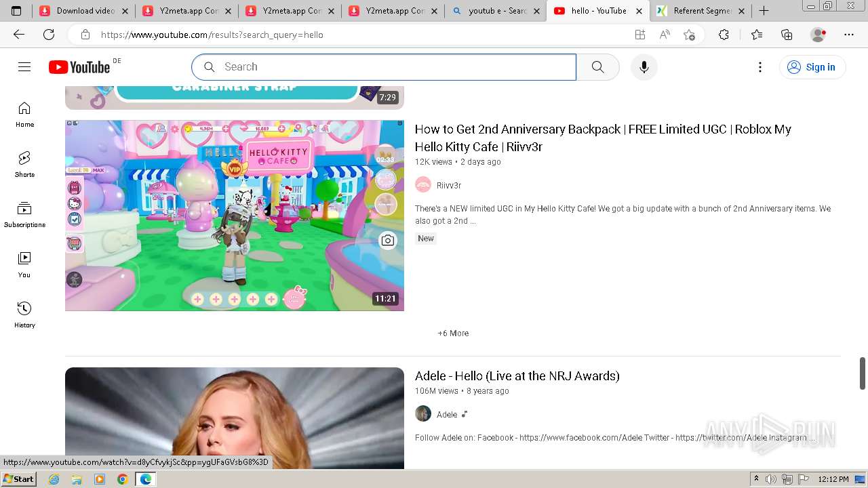Open the video thumbnail with 7:29 duration
868x488 pixels.
[x=235, y=98]
